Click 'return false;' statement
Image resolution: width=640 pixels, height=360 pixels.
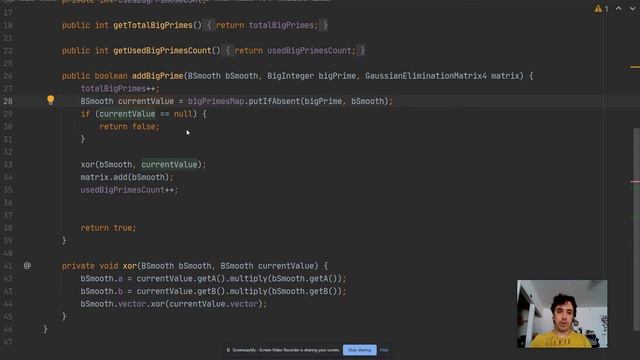pyautogui.click(x=129, y=127)
